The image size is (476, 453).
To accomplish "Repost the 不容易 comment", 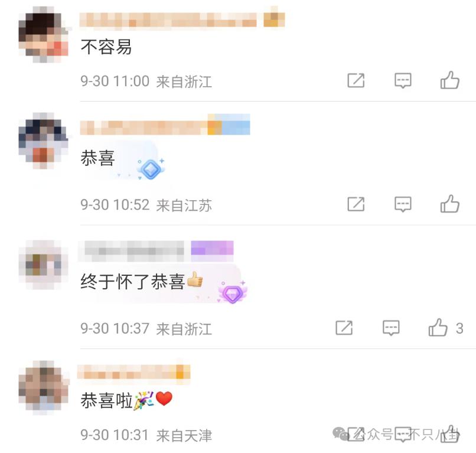I will [x=356, y=81].
